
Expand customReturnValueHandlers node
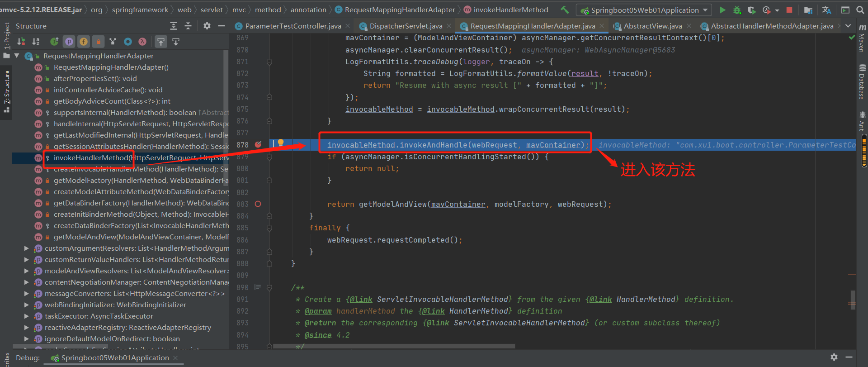[x=26, y=259]
